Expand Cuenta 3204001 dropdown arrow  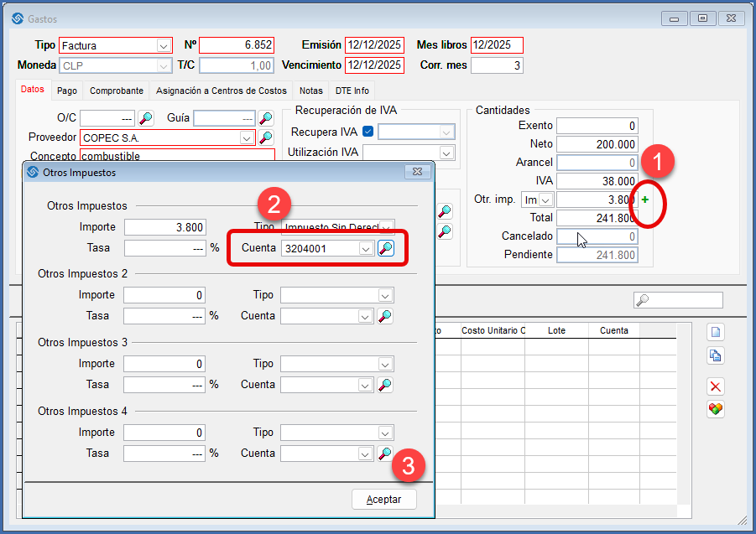[366, 249]
